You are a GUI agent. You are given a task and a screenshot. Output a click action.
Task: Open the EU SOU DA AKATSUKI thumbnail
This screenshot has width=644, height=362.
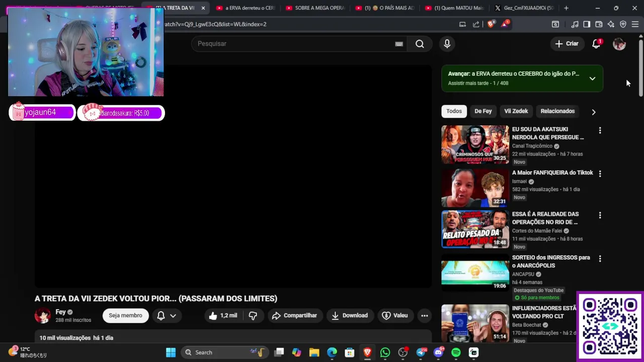point(475,145)
